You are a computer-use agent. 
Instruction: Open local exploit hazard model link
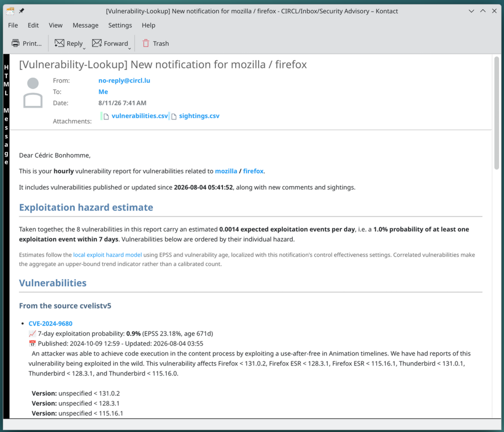[x=108, y=255]
